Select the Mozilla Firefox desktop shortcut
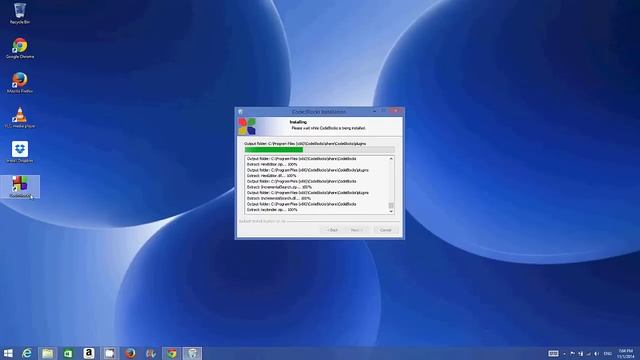 (x=20, y=83)
